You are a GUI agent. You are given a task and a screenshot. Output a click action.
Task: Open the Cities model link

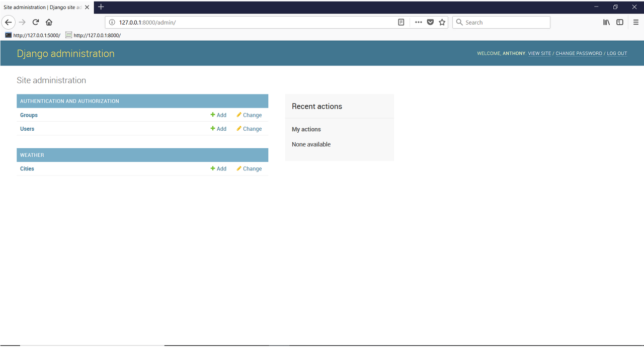[27, 169]
